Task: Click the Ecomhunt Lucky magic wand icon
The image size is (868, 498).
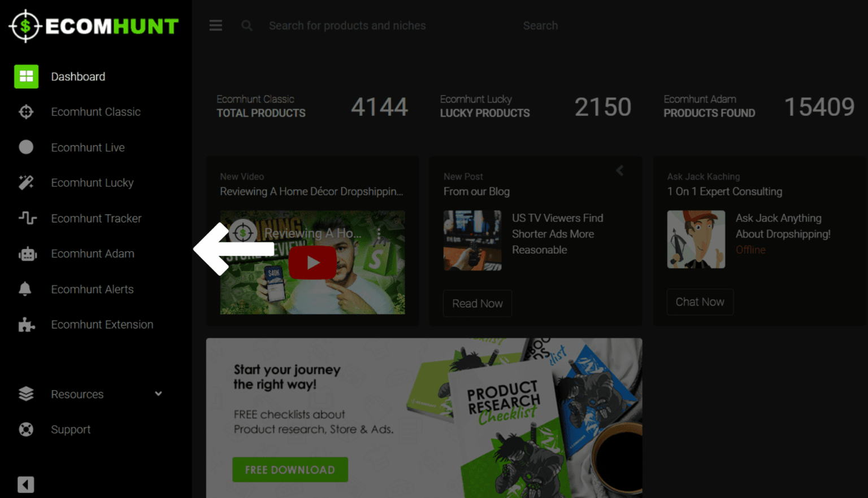Action: (26, 183)
